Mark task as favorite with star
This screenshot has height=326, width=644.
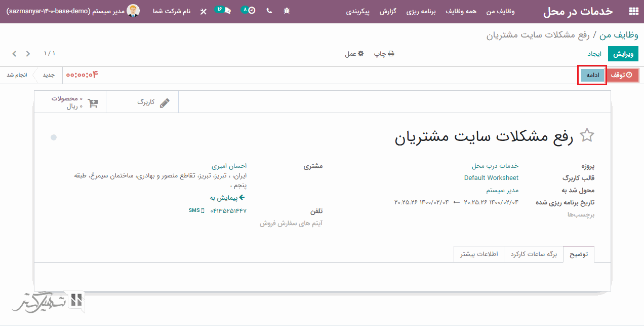(x=587, y=135)
